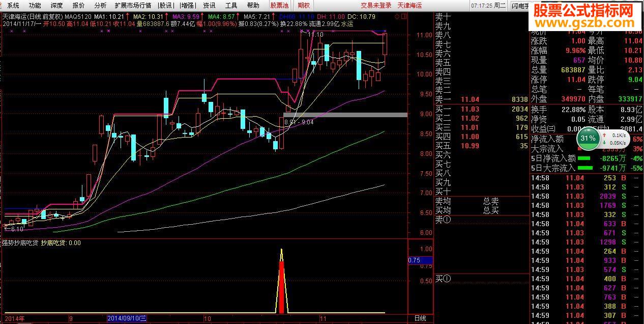Open the 分析 menu
This screenshot has width=644, height=324.
click(x=101, y=6)
